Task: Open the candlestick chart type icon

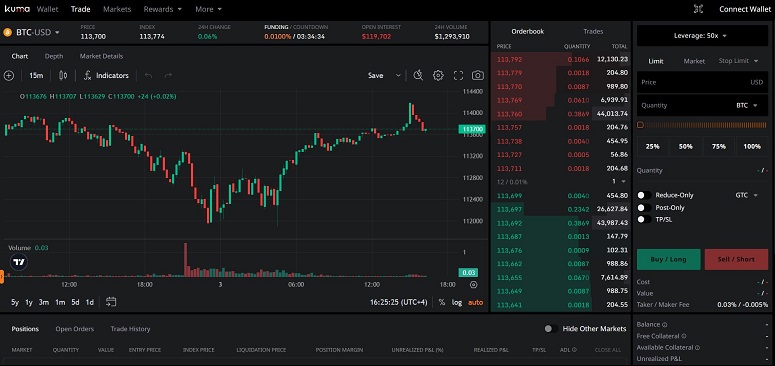Action: coord(63,76)
